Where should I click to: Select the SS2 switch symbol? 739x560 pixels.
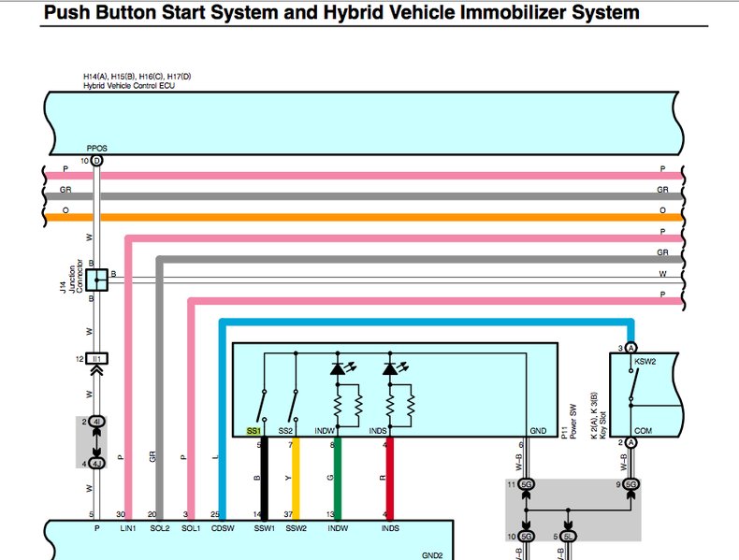click(x=293, y=406)
